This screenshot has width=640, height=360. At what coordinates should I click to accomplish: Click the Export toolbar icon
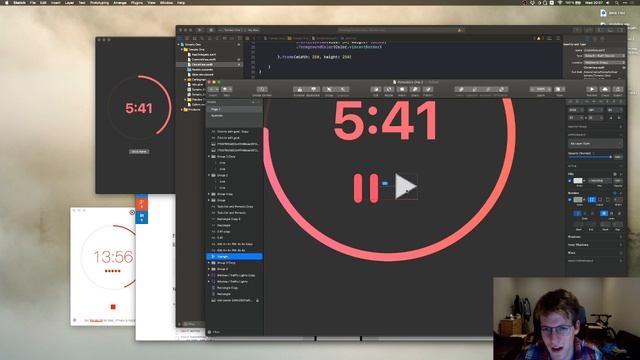pyautogui.click(x=618, y=89)
